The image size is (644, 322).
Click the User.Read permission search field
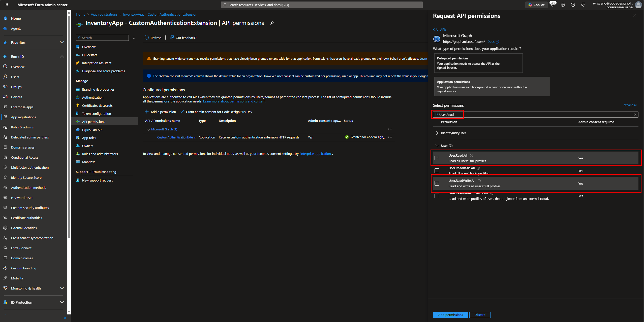pyautogui.click(x=535, y=115)
